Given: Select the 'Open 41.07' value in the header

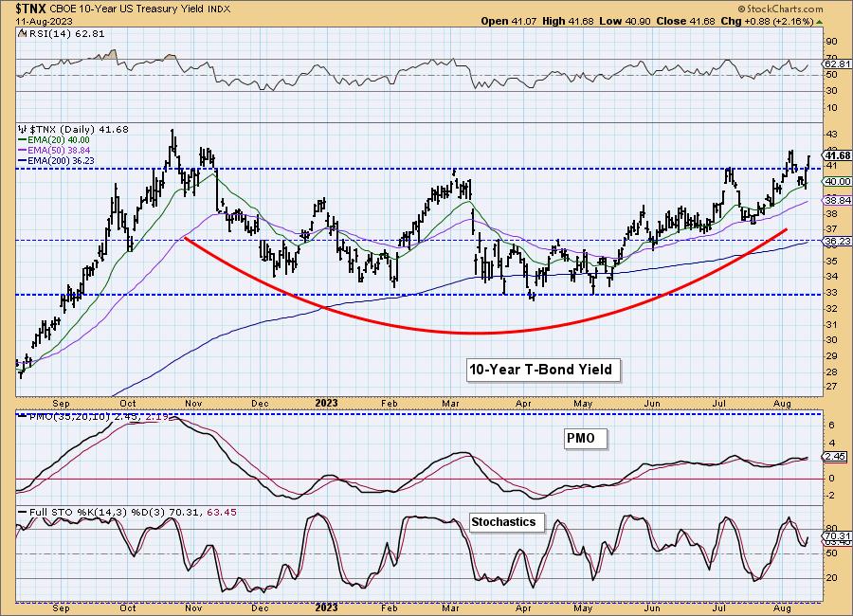Looking at the screenshot, I should 509,21.
